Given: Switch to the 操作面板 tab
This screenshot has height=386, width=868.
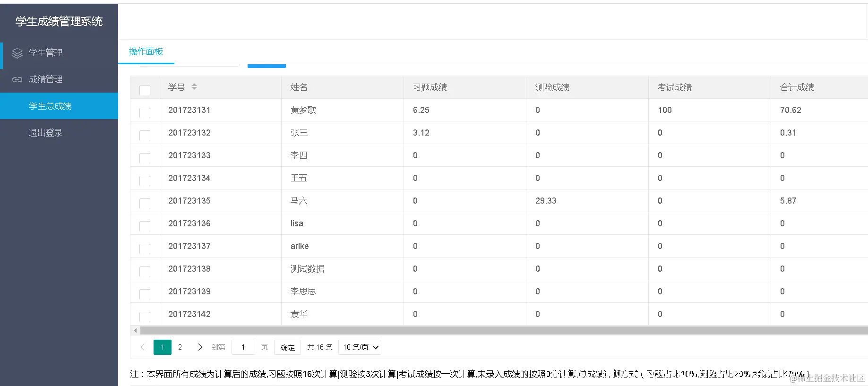Looking at the screenshot, I should coord(146,51).
